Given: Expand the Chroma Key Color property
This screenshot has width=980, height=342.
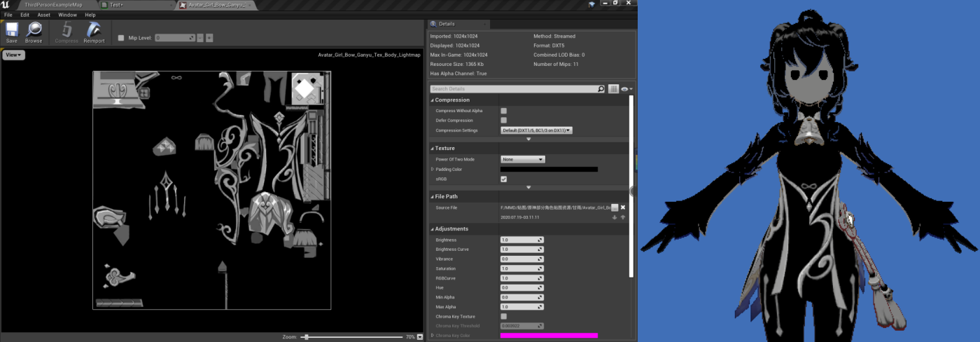Looking at the screenshot, I should click(x=432, y=336).
